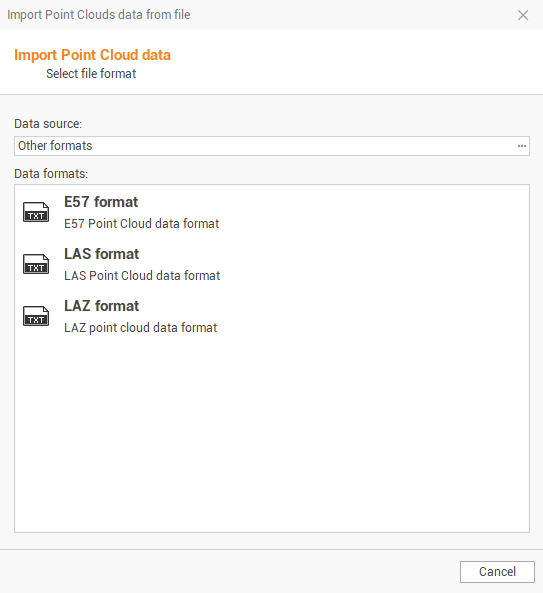Click LAZ point cloud data format description

click(140, 328)
